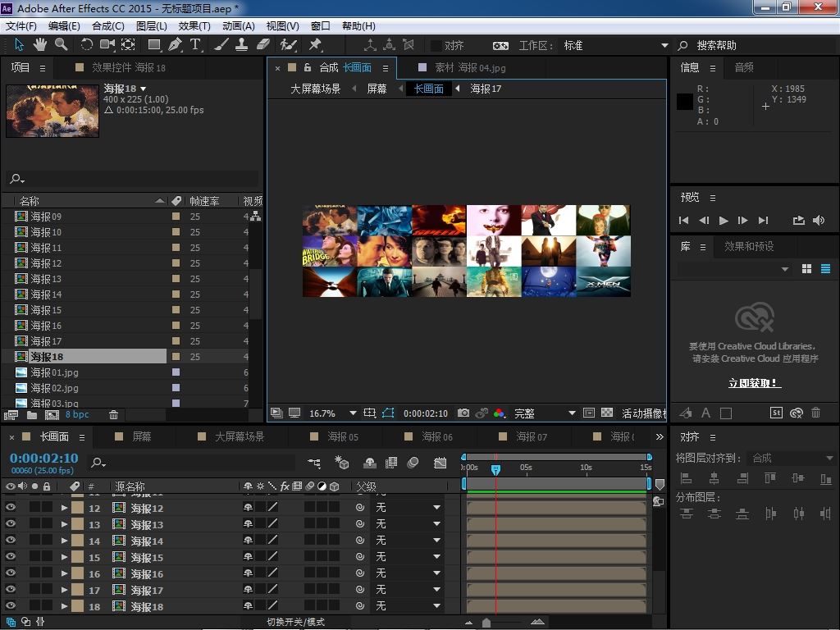840x630 pixels.
Task: Hide layer 海报16 with its eye icon
Action: click(10, 573)
